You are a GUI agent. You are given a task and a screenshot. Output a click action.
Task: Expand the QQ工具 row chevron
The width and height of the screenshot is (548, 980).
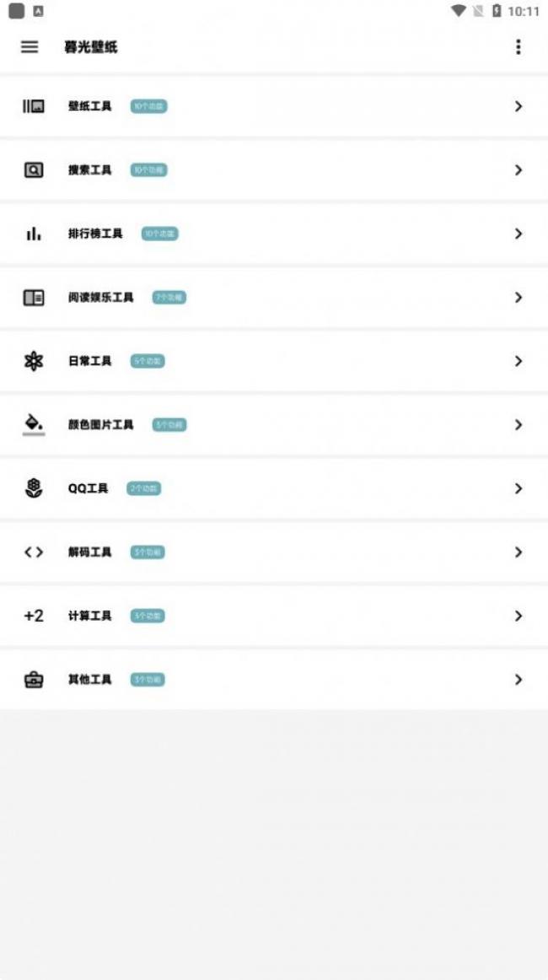pos(518,488)
